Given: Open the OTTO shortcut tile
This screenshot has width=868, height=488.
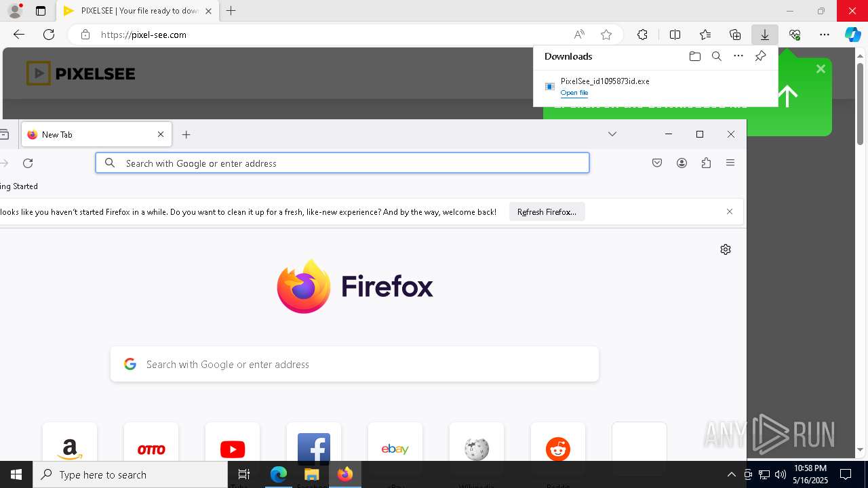Looking at the screenshot, I should pyautogui.click(x=151, y=449).
